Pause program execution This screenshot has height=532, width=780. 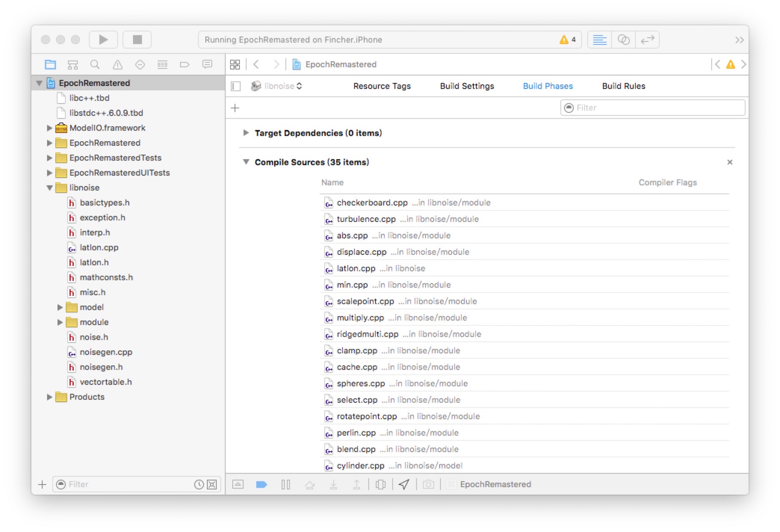coord(286,484)
